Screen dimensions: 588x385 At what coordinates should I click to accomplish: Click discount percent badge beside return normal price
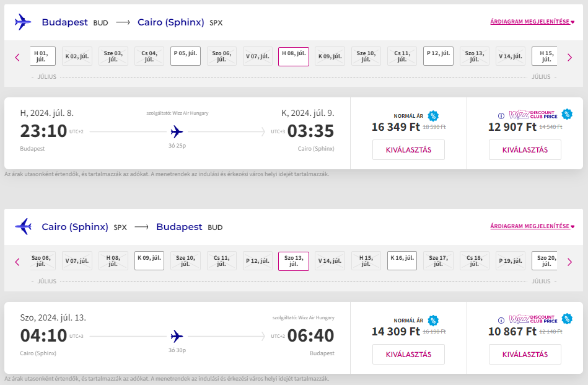(x=433, y=321)
